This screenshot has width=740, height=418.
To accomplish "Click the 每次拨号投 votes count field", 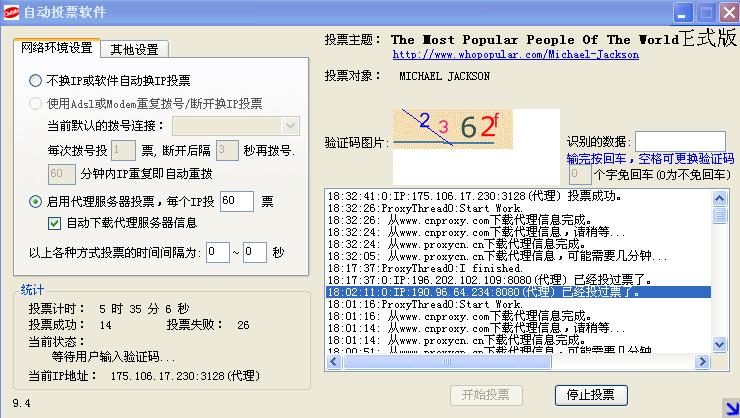I will coord(123,150).
